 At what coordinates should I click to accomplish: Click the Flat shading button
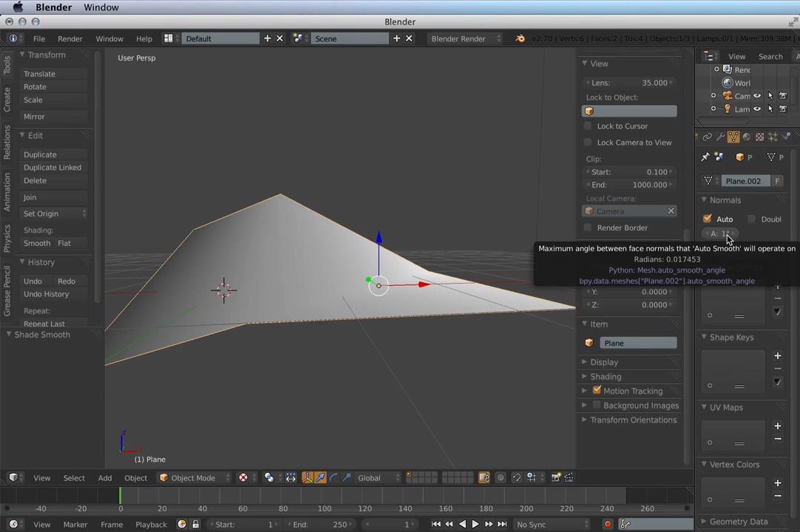click(x=70, y=243)
